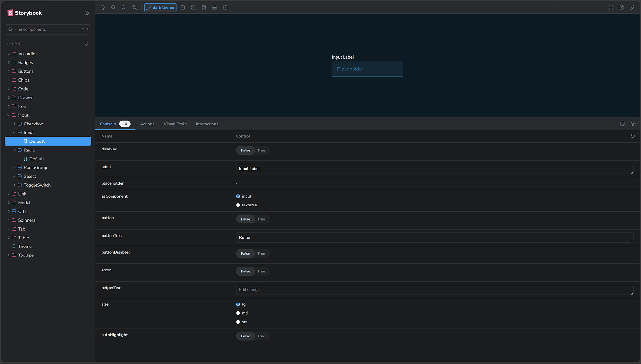Switch to the Controls tab
The image size is (641, 364).
(115, 124)
